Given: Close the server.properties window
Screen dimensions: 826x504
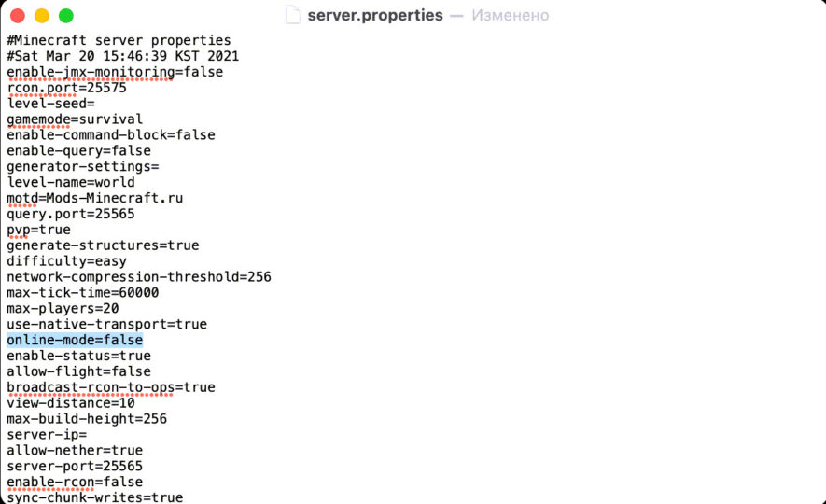Looking at the screenshot, I should point(18,16).
